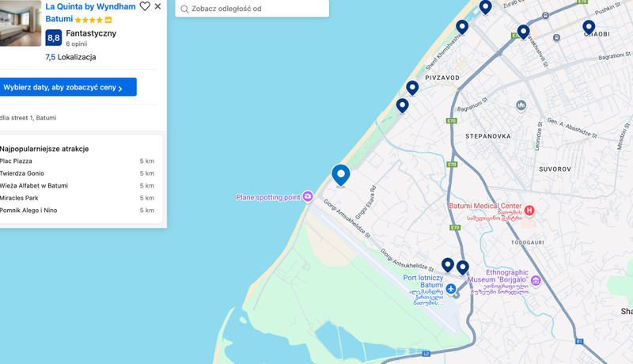Screen dimensions: 633x364
Task: Select 'Miracles Park' in the attractions list
Action: 20,198
